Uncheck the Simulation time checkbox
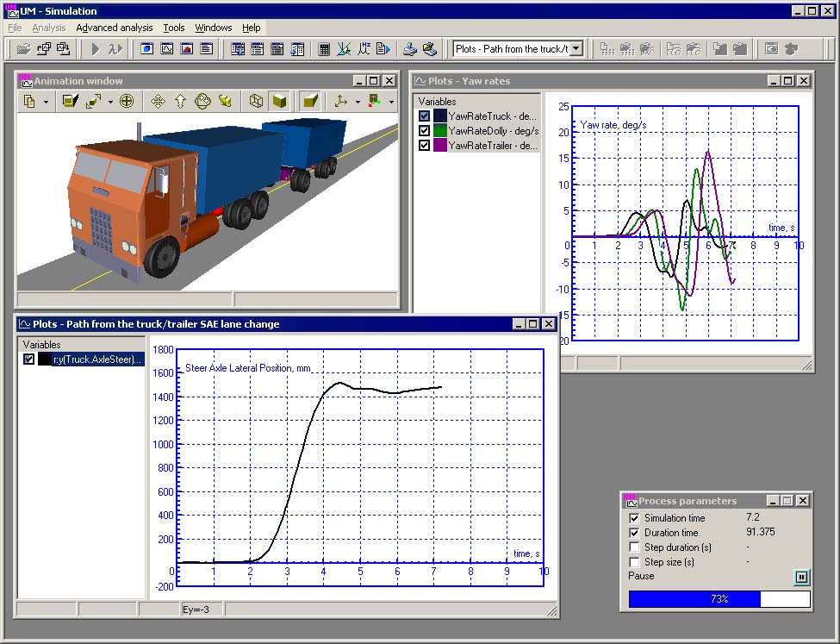This screenshot has height=644, width=840. [635, 518]
